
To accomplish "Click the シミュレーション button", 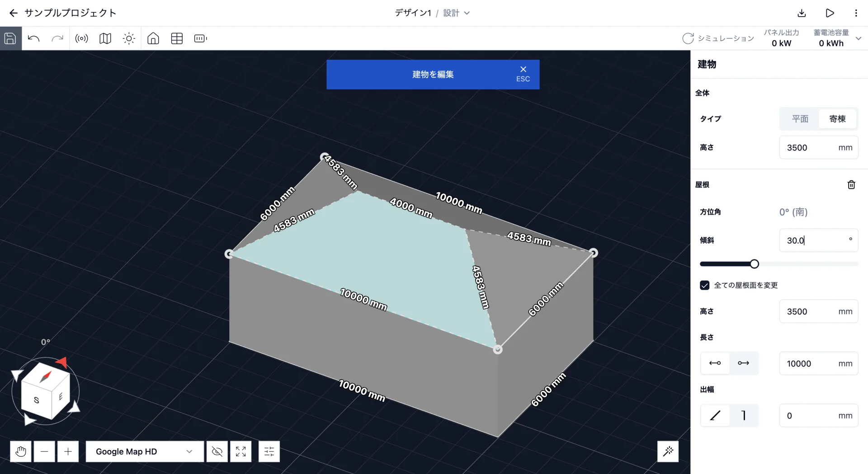I will (x=718, y=38).
